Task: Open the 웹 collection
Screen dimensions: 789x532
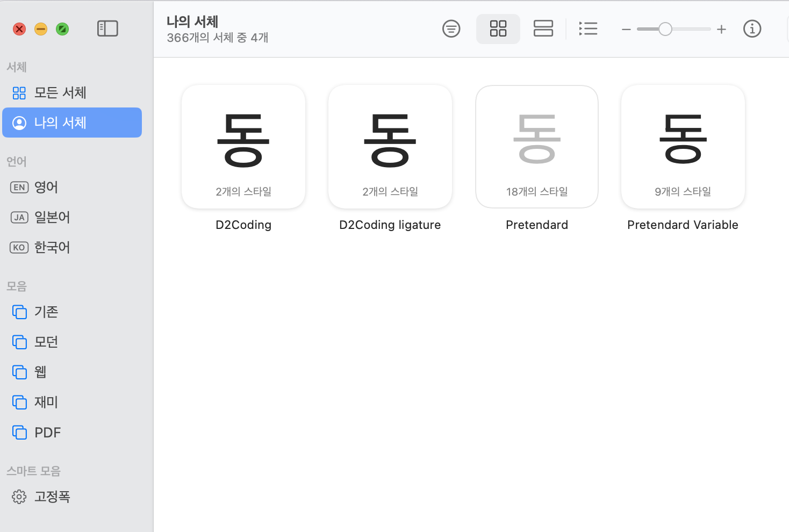Action: [x=72, y=372]
